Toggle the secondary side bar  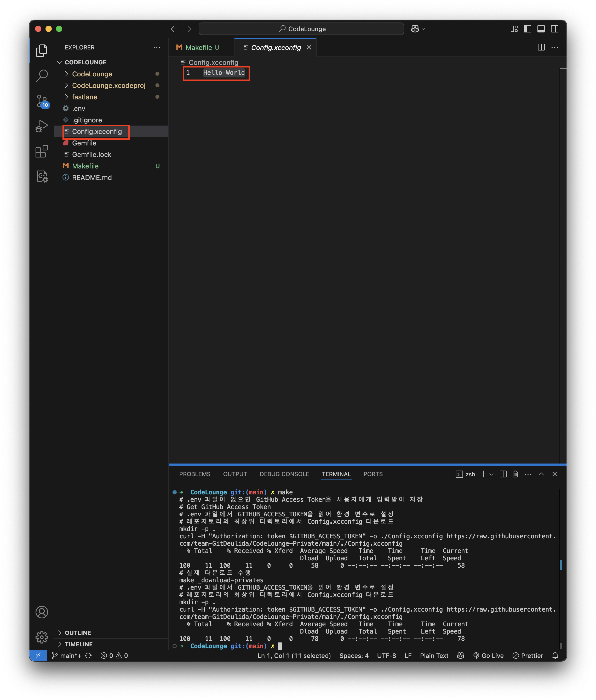tap(554, 29)
